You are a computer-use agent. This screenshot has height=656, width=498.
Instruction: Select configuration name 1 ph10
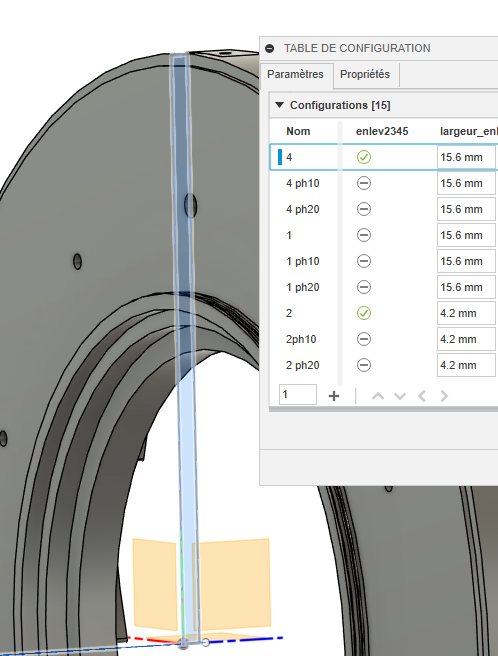click(x=303, y=261)
